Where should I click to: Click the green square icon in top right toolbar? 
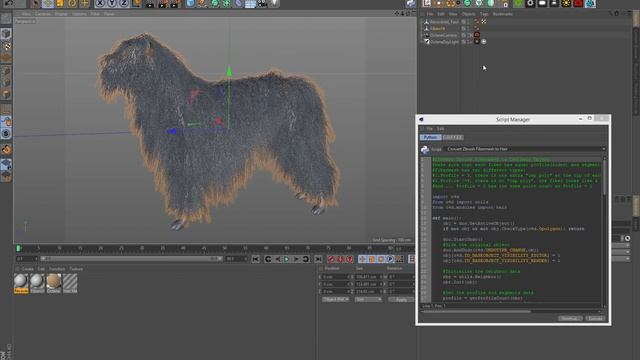click(518, 4)
